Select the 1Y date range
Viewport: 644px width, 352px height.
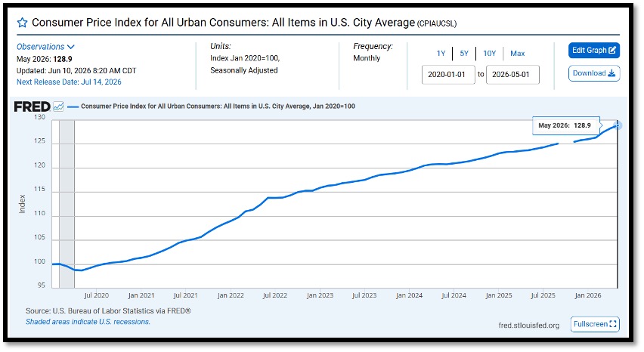(x=441, y=54)
